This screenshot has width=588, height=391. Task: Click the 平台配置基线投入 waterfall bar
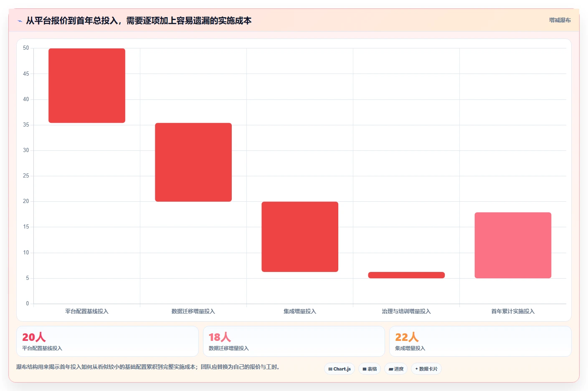pos(87,86)
